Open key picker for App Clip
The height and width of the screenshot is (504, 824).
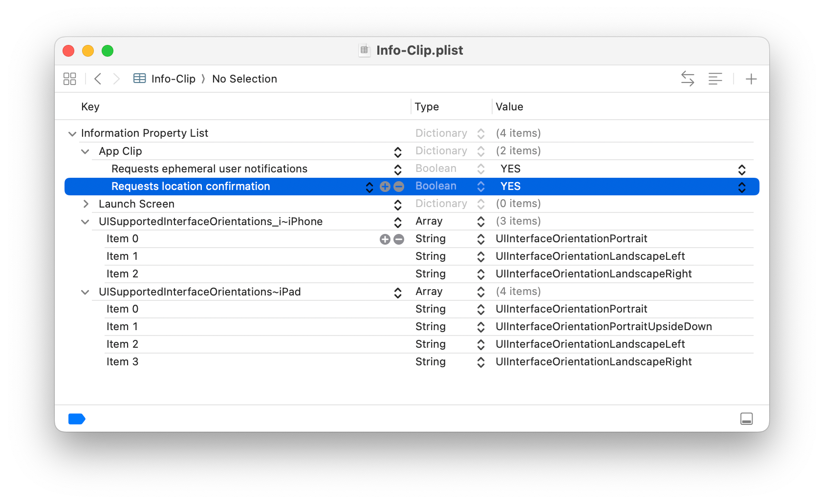click(398, 152)
